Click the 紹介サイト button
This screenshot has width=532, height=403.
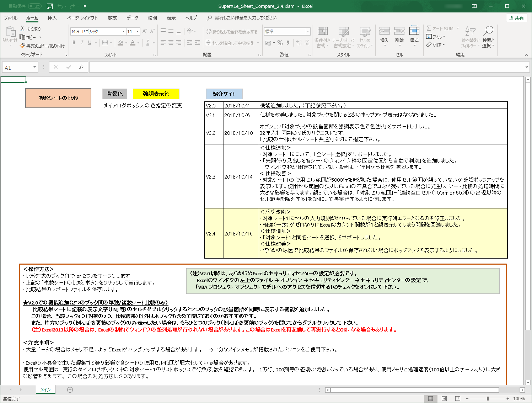point(224,94)
